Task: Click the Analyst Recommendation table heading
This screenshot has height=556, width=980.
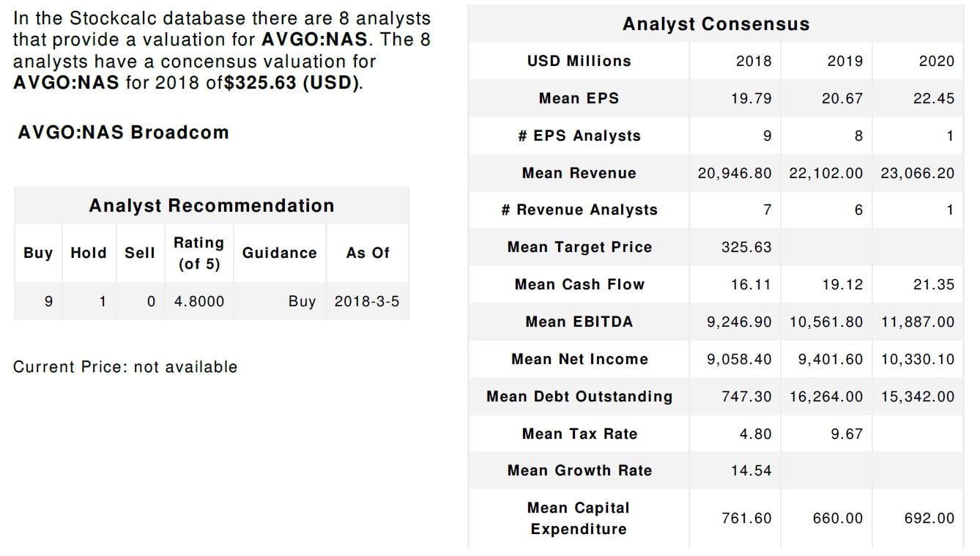Action: (x=211, y=206)
